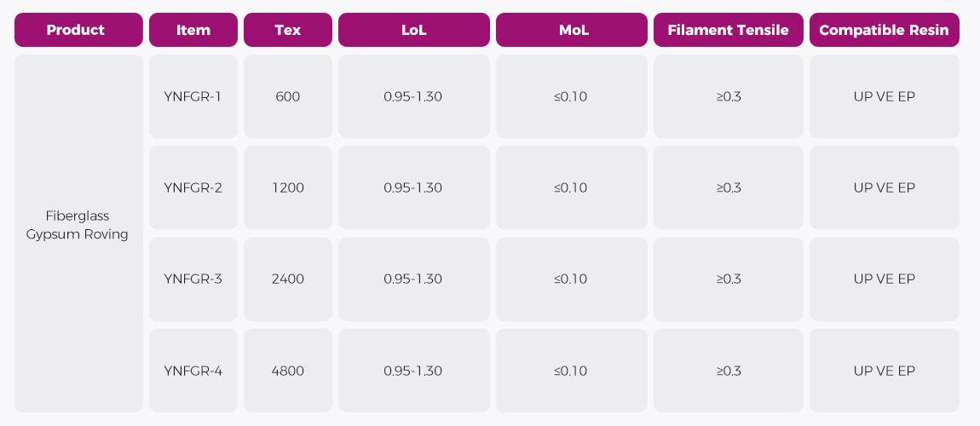Screen dimensions: 980x426
Task: Click the 600 Tex value cell
Action: click(288, 96)
